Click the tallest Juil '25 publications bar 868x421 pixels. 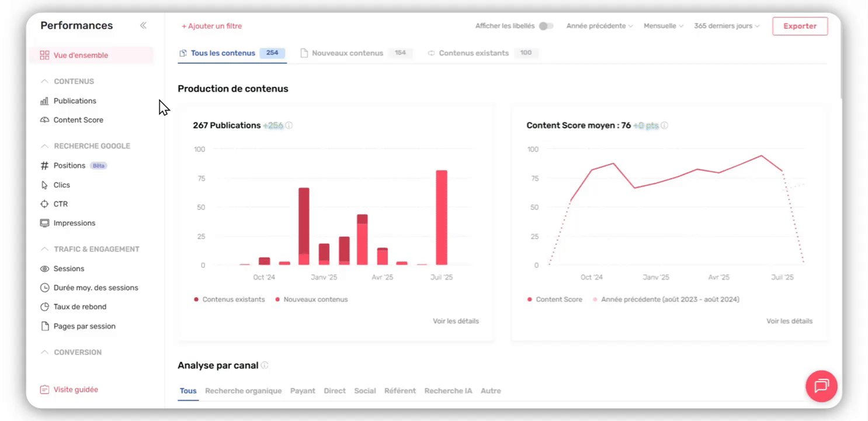(x=442, y=218)
